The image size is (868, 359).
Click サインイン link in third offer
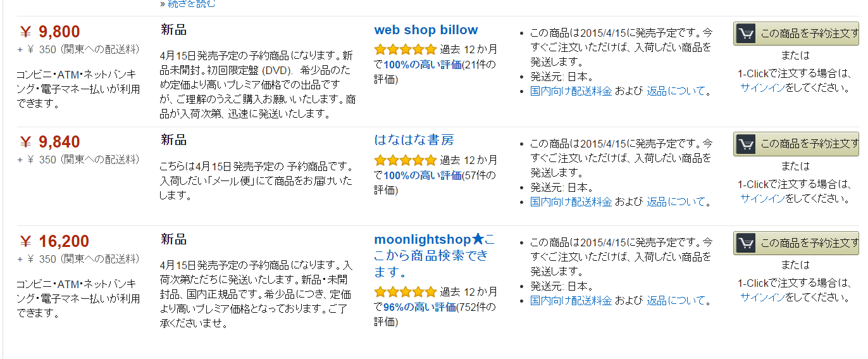point(763,298)
